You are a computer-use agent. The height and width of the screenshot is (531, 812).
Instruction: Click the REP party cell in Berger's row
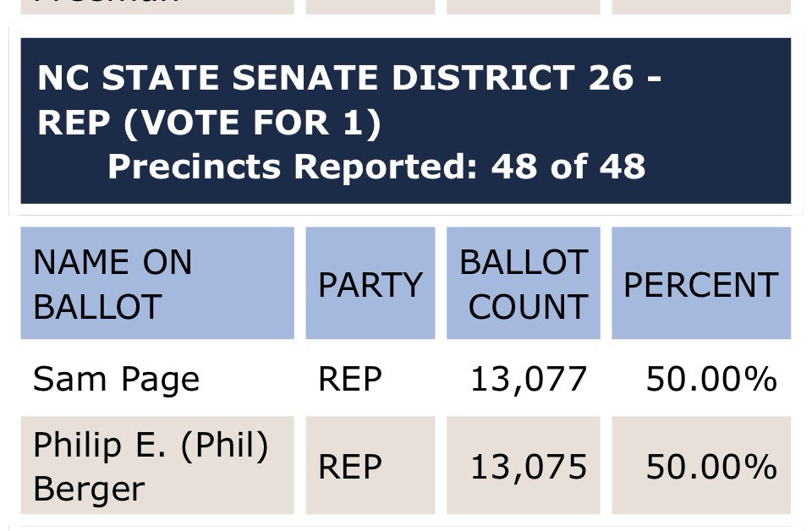350,467
